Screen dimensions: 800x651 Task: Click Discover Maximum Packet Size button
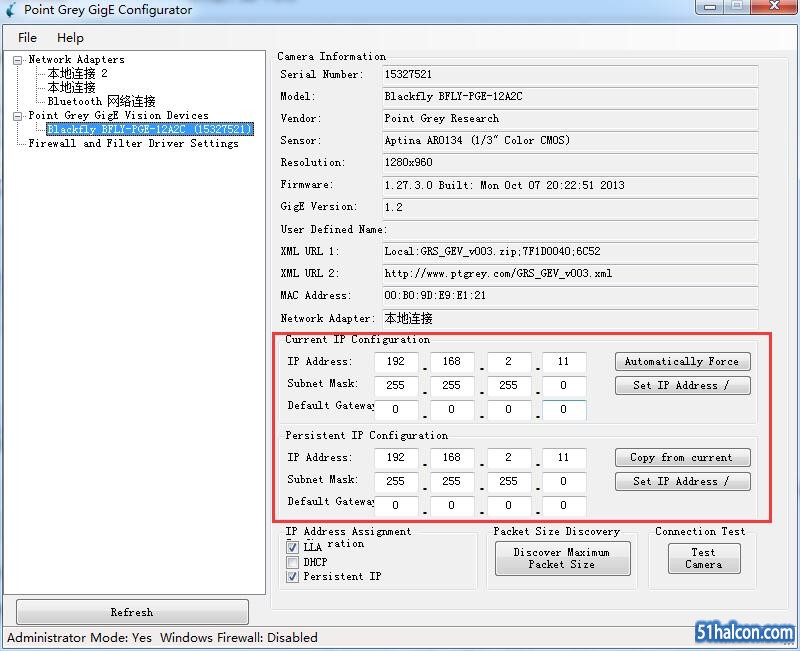point(562,558)
